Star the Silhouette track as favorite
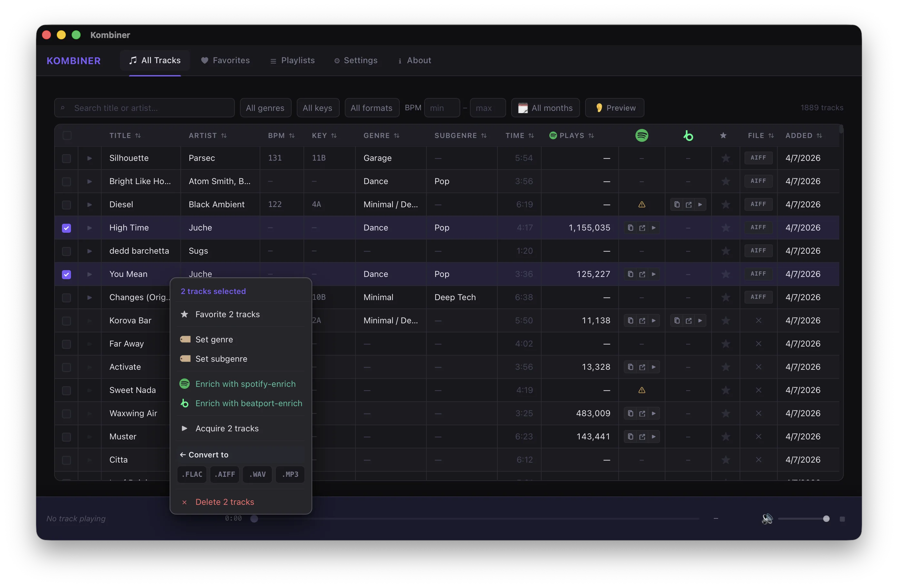 pos(725,158)
